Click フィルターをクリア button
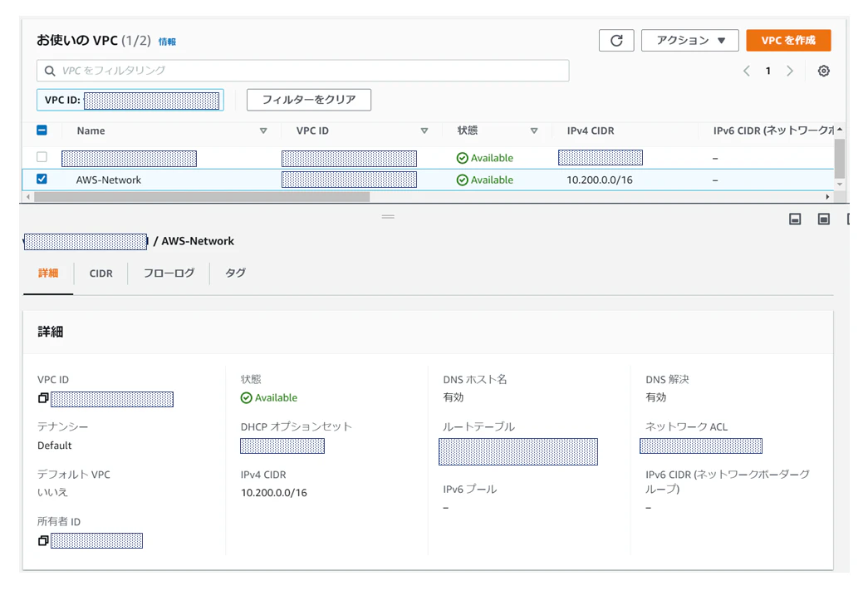Image resolution: width=868 pixels, height=591 pixels. tap(309, 100)
